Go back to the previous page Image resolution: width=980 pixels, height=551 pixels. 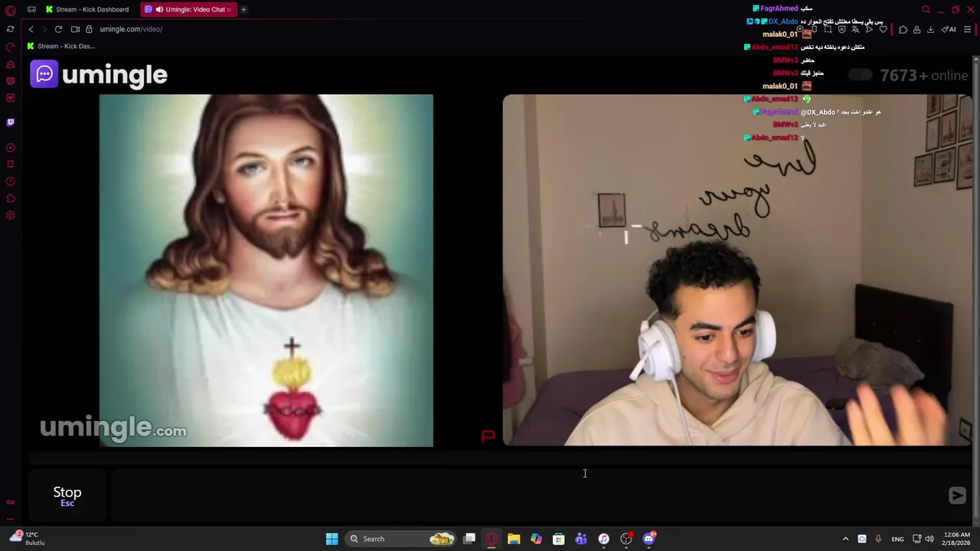(x=31, y=29)
